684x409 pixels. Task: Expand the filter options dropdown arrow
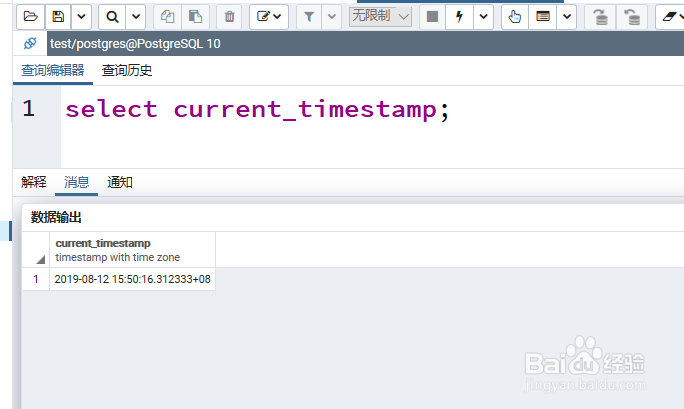tap(332, 17)
